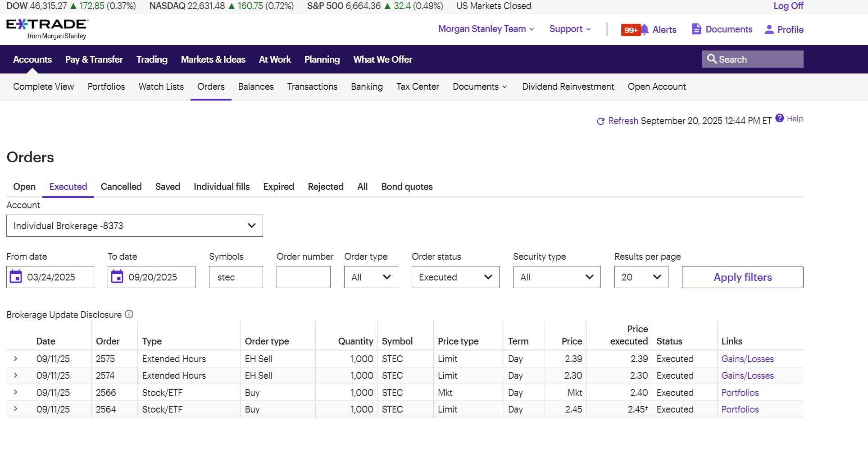The image size is (868, 459).
Task: Open the From date calendar icon
Action: 16,277
